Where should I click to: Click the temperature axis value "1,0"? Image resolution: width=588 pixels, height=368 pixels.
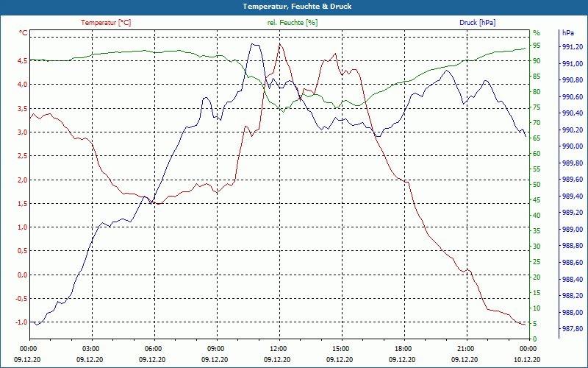click(23, 227)
